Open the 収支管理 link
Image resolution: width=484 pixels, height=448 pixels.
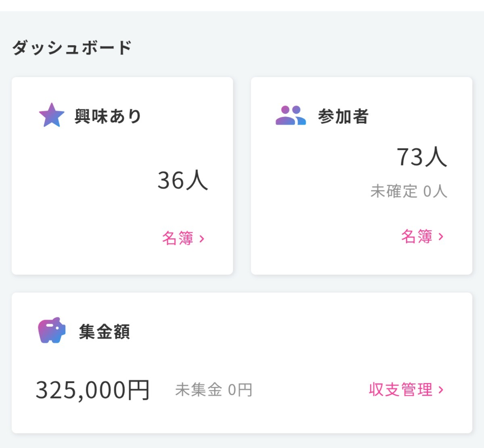[401, 390]
